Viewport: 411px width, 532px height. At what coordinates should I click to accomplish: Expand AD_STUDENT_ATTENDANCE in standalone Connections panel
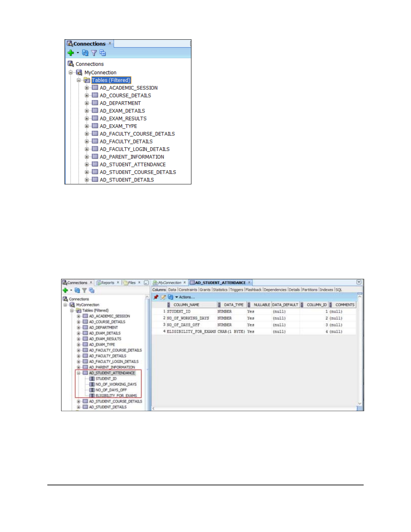click(x=87, y=165)
